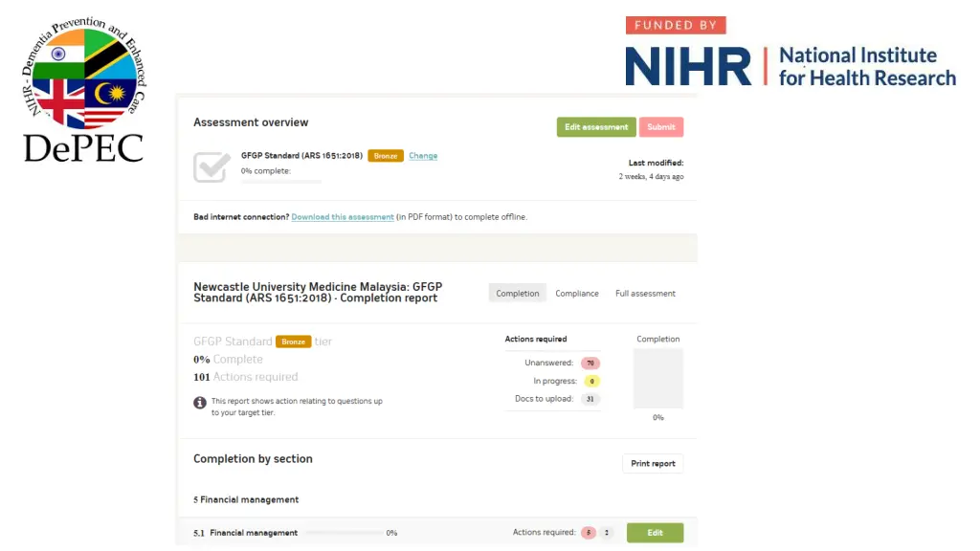The width and height of the screenshot is (980, 551).
Task: Click the 'GFGP Standard (ARS 1651:2018)' title
Action: (301, 156)
